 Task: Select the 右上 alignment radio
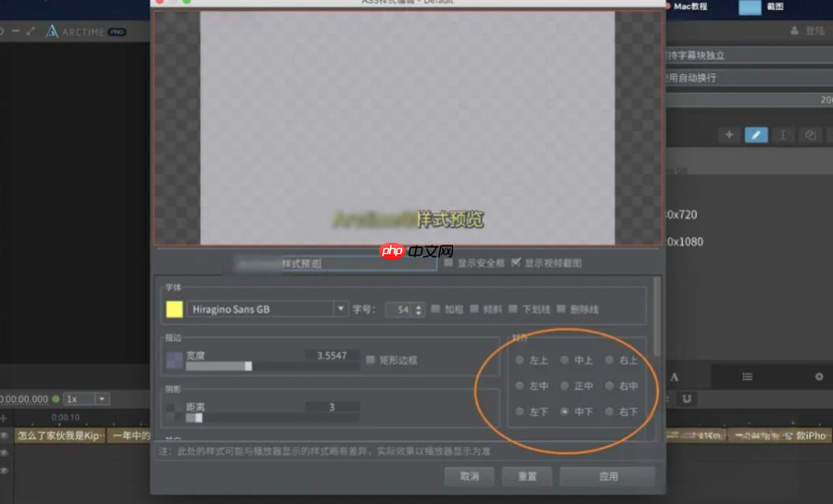(610, 359)
